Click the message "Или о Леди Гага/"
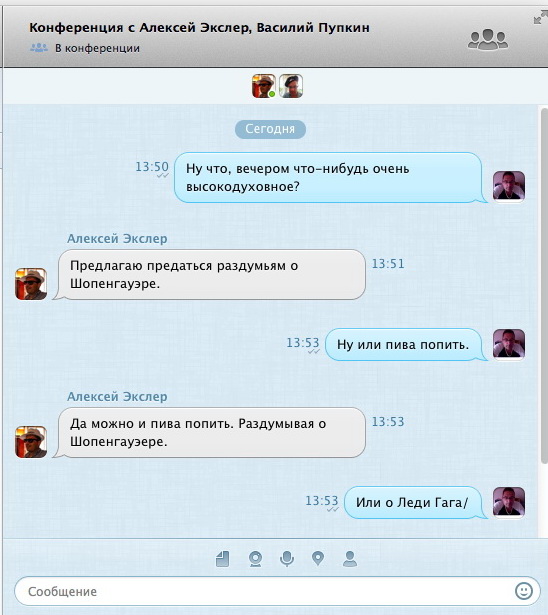 tap(413, 502)
